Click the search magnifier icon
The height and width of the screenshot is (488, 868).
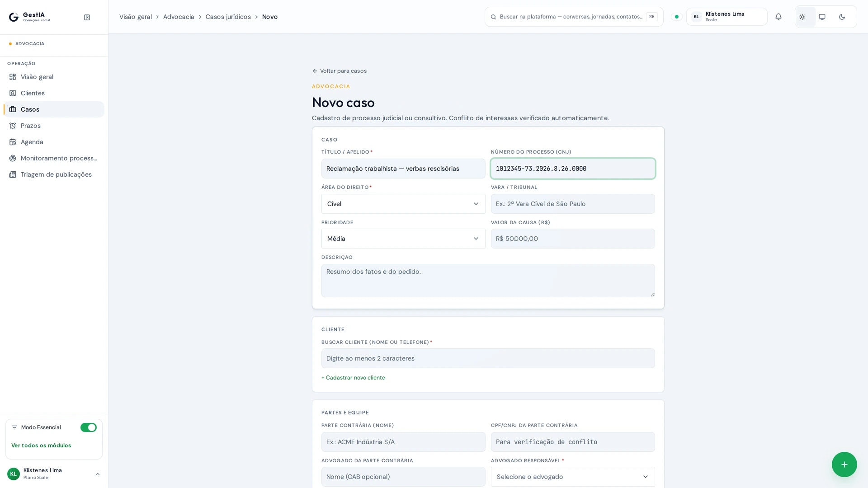point(494,17)
